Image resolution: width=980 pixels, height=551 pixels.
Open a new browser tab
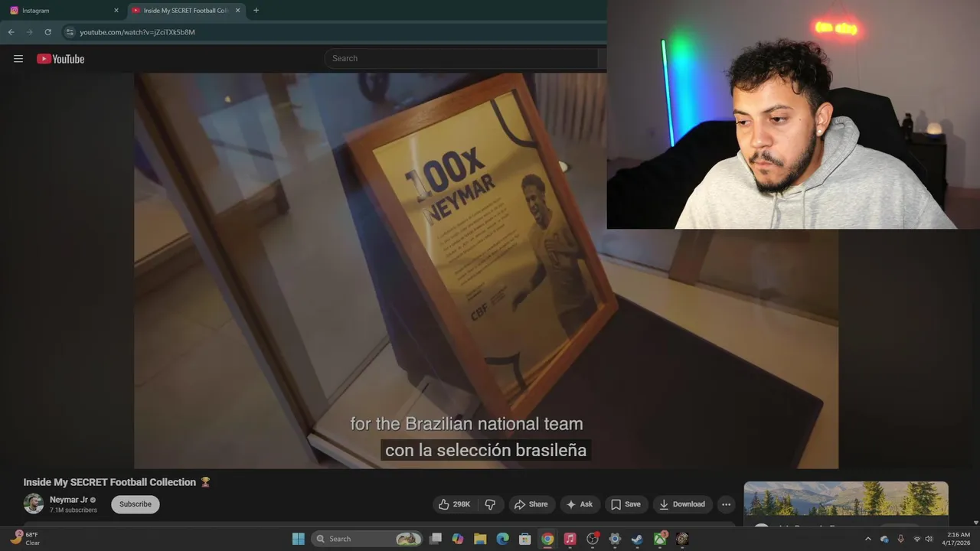[x=256, y=11]
